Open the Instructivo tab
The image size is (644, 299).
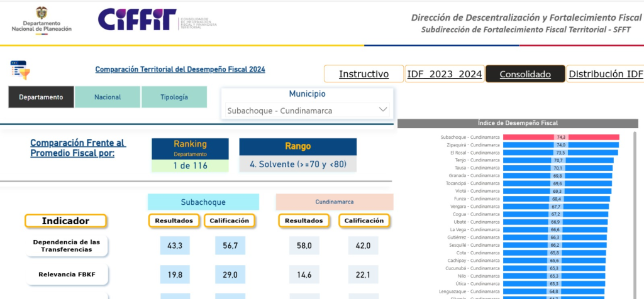pos(364,74)
